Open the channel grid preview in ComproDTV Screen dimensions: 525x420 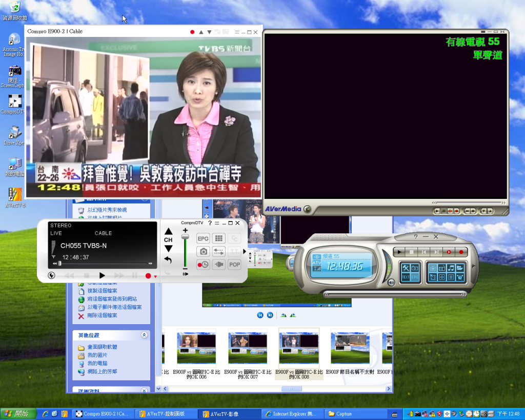click(218, 238)
